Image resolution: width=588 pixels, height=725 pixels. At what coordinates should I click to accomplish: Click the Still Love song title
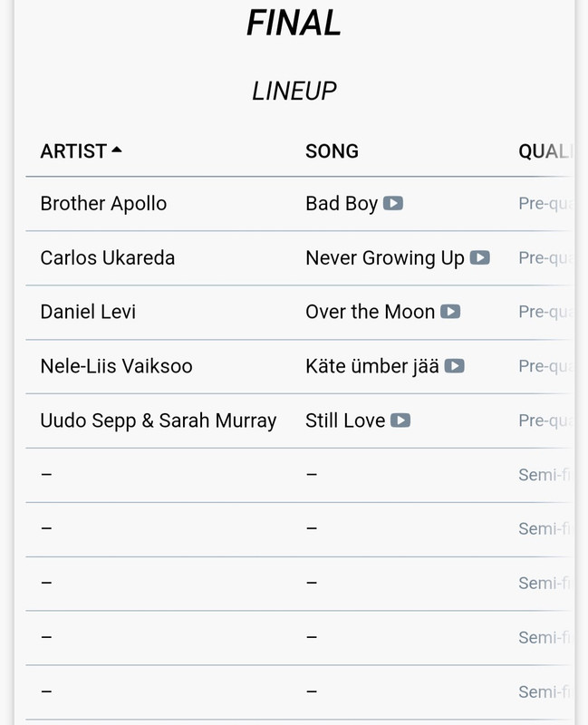point(345,420)
